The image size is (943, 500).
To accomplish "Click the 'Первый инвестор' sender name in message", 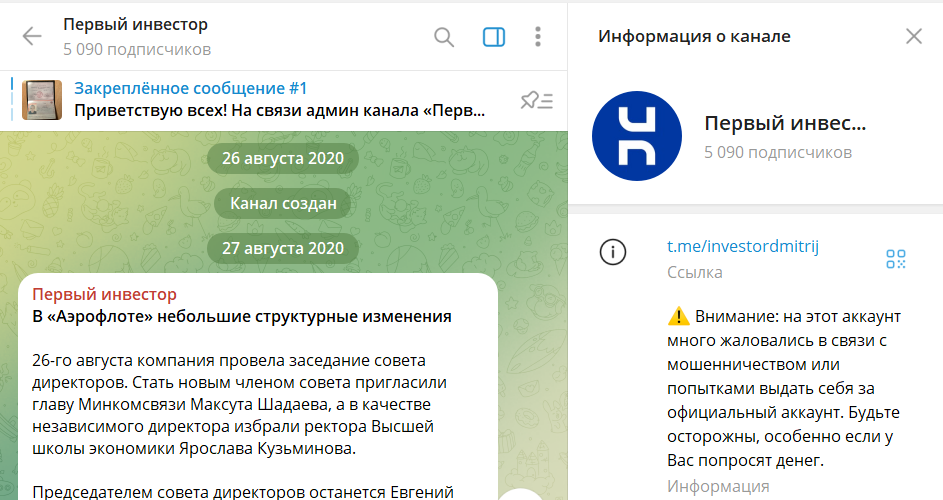I will [105, 294].
